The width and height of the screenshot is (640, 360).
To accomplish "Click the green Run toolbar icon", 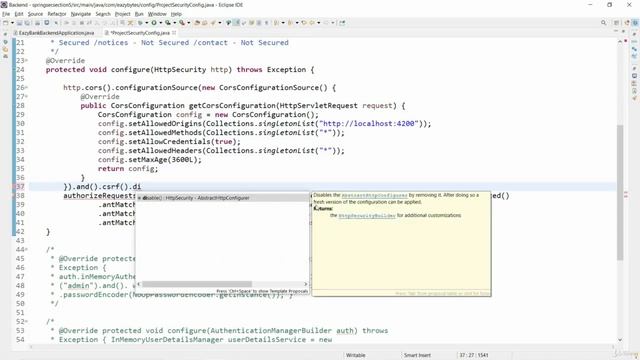I will point(154,23).
